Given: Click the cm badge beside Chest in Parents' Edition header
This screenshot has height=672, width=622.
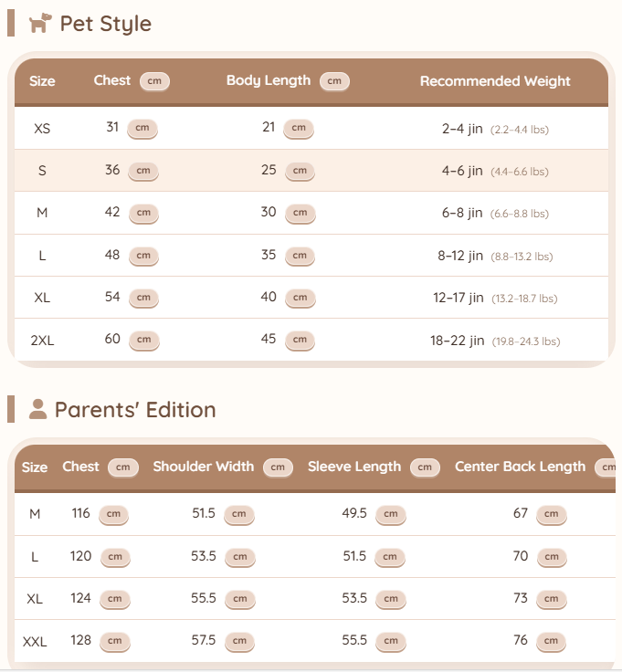Looking at the screenshot, I should click(x=123, y=467).
